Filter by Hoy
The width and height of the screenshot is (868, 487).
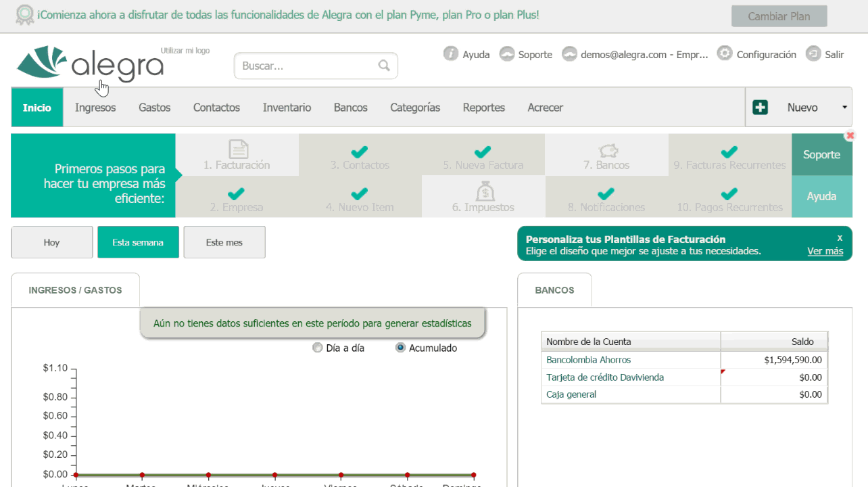(52, 242)
